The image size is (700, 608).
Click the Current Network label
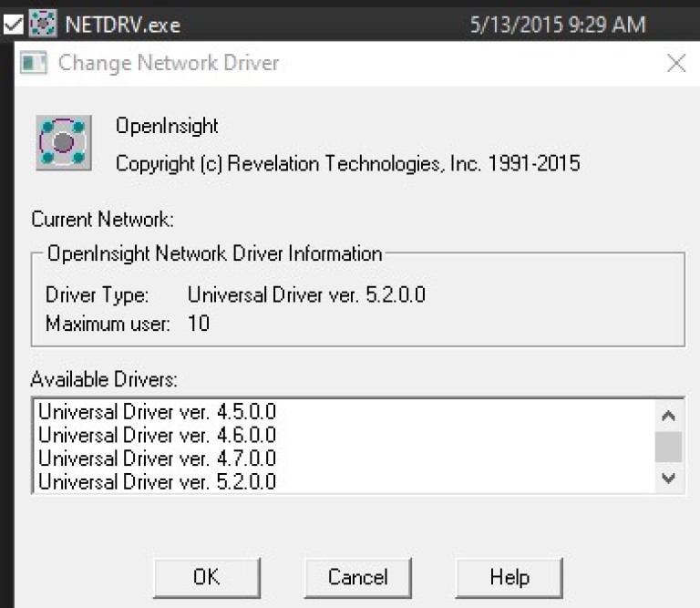[x=103, y=220]
